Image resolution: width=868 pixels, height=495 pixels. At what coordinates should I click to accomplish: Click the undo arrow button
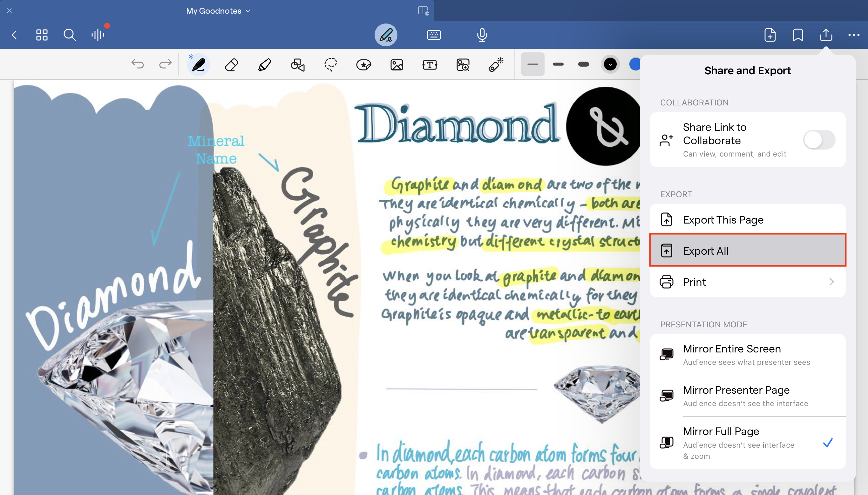138,64
